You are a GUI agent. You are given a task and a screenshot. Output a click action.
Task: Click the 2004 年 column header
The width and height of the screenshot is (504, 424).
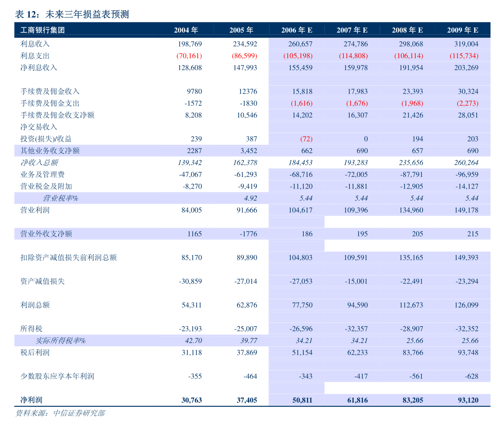click(x=186, y=30)
